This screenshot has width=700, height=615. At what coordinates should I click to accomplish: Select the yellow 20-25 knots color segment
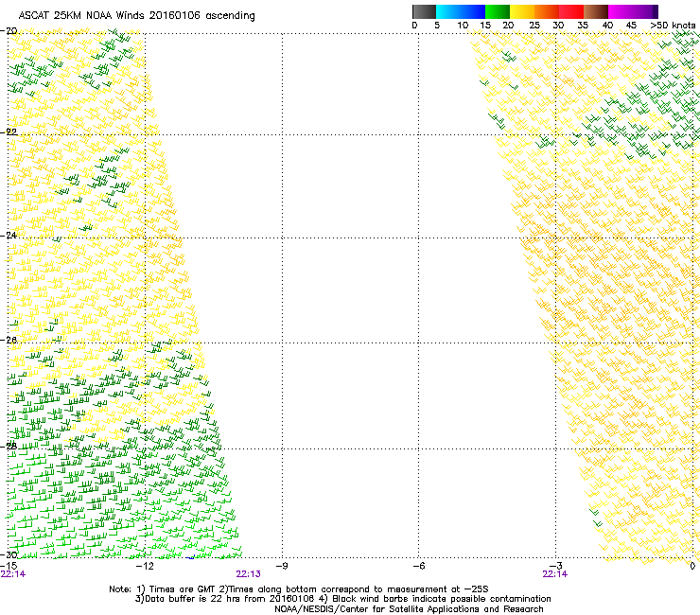coord(522,11)
